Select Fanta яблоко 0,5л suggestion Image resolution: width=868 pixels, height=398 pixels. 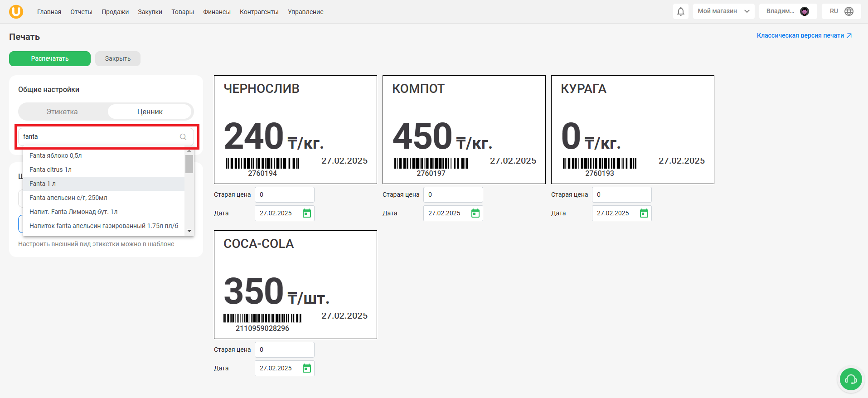[x=104, y=155]
